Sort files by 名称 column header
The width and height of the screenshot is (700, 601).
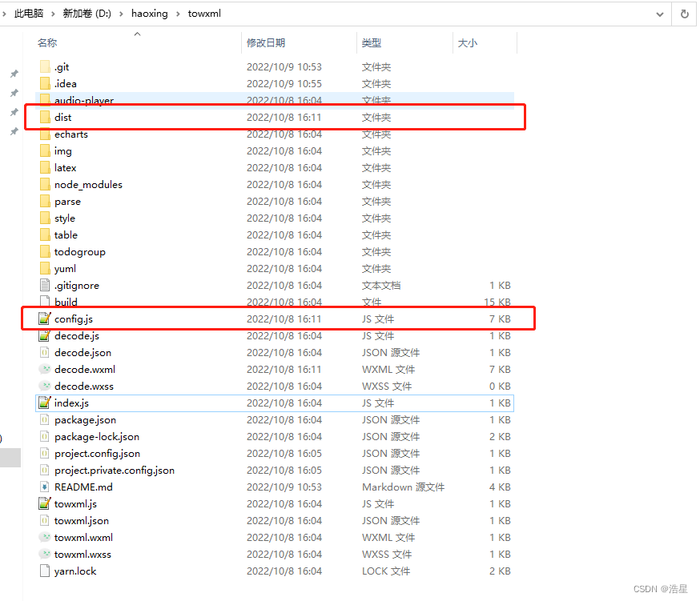(x=47, y=43)
